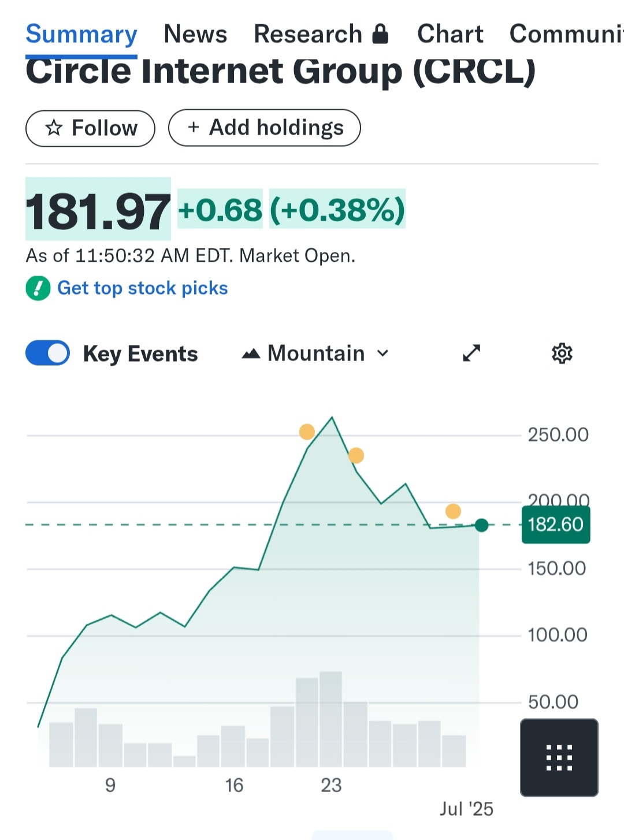The height and width of the screenshot is (840, 624).
Task: Tap the star icon in Follow
Action: click(54, 128)
